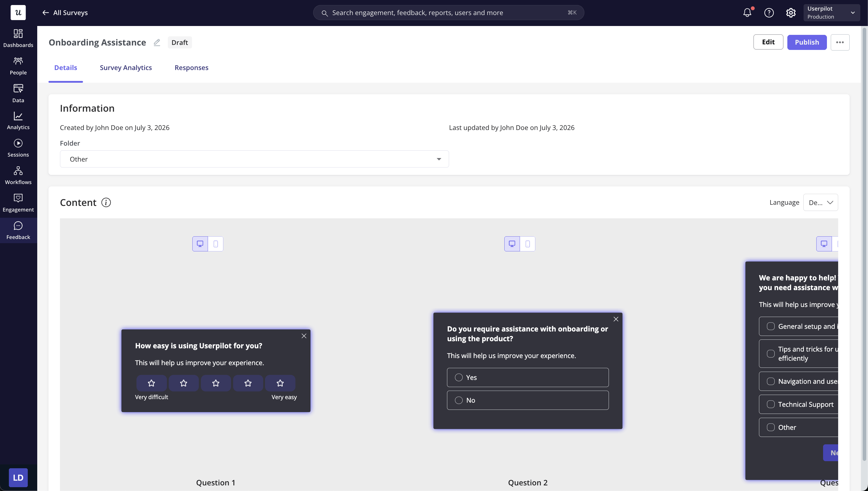
Task: Click 'Created by John Doe on July 3, 2026'
Action: tap(115, 128)
